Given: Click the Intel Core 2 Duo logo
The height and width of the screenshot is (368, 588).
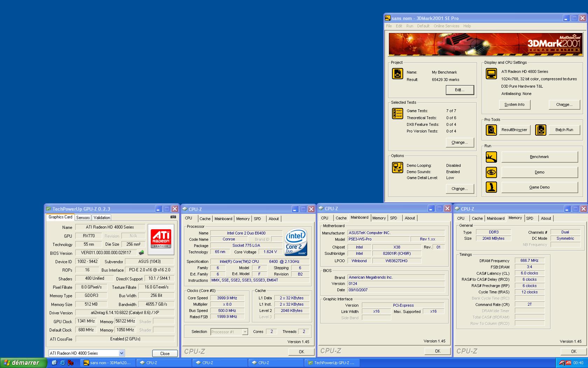Looking at the screenshot, I should [x=296, y=242].
